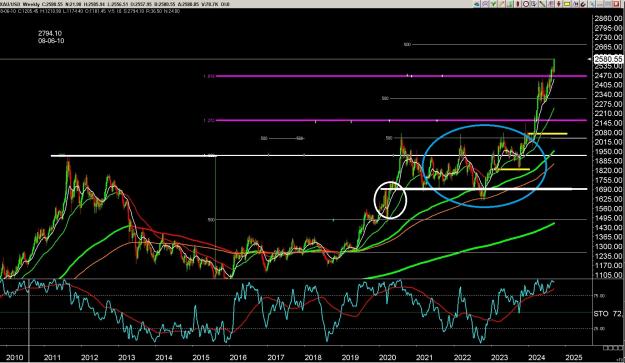Click the 1950.00 price axis label
This screenshot has width=625, height=363.
coord(608,151)
